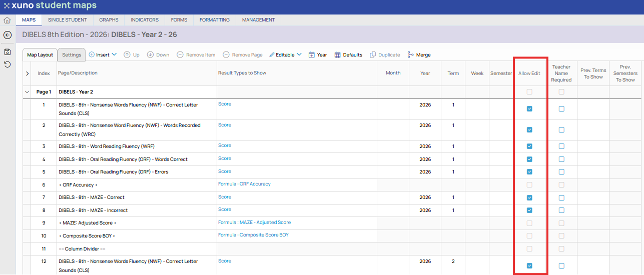Click the home icon in left sidebar
The image size is (644, 275).
7,20
